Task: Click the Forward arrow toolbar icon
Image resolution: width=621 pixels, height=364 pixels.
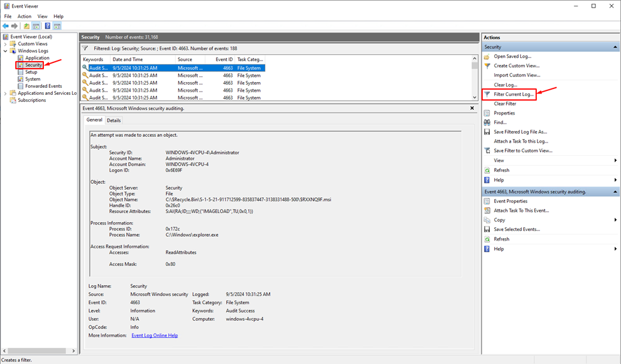Action: (15, 26)
